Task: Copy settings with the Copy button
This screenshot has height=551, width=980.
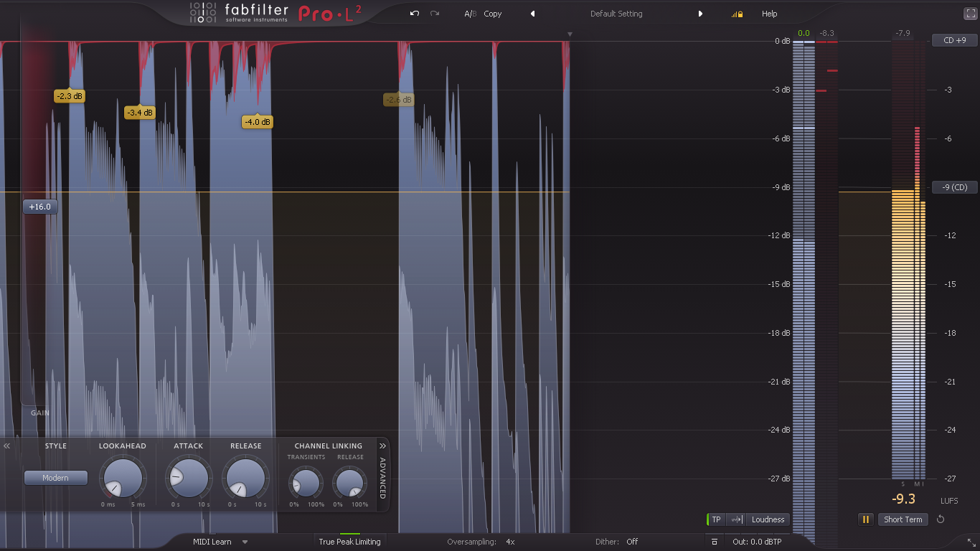Action: point(493,14)
